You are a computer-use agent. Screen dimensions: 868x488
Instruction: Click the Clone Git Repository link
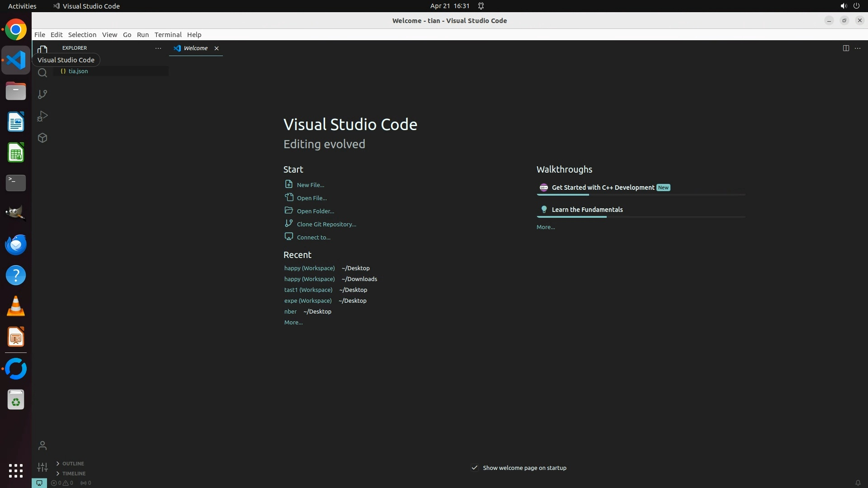[x=326, y=224]
